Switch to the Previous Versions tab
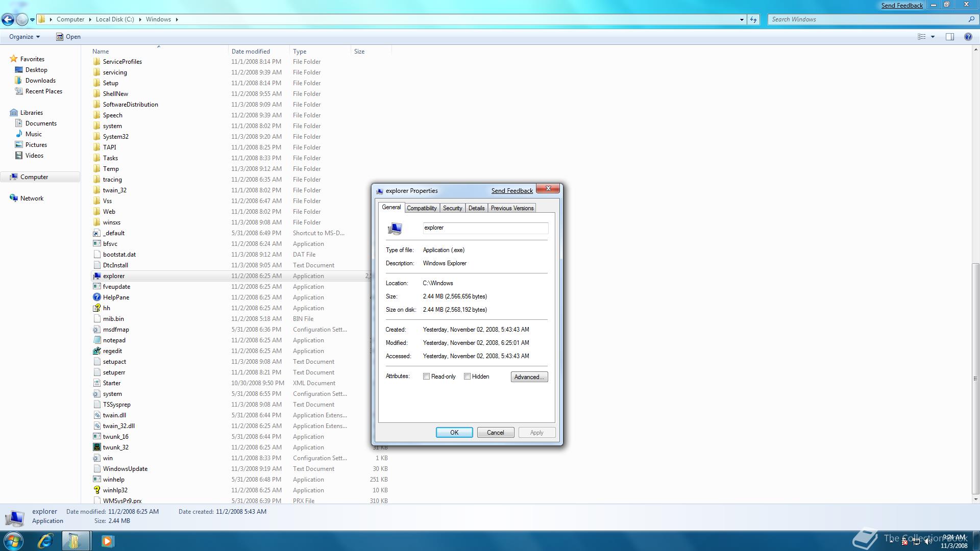Screen dimensions: 980x551 coord(512,208)
